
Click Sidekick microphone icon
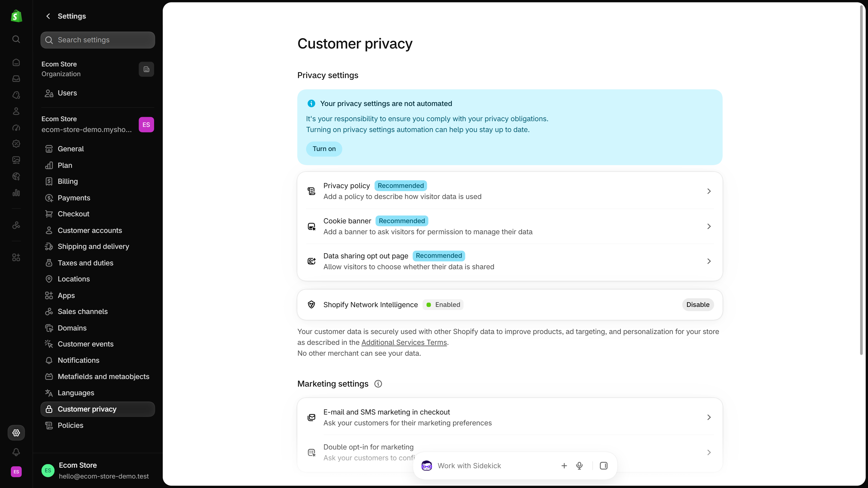pyautogui.click(x=579, y=466)
